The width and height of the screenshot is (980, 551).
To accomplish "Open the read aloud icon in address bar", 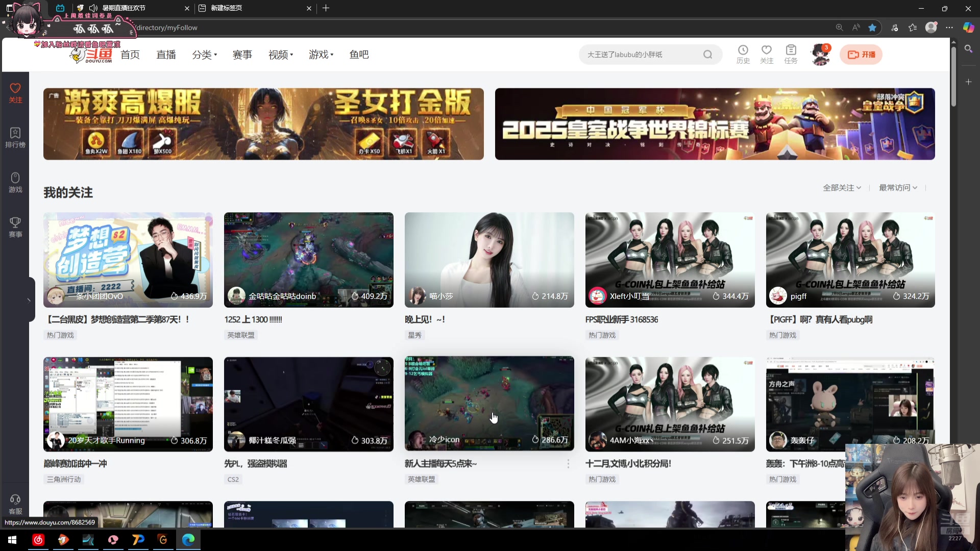I will pyautogui.click(x=856, y=28).
